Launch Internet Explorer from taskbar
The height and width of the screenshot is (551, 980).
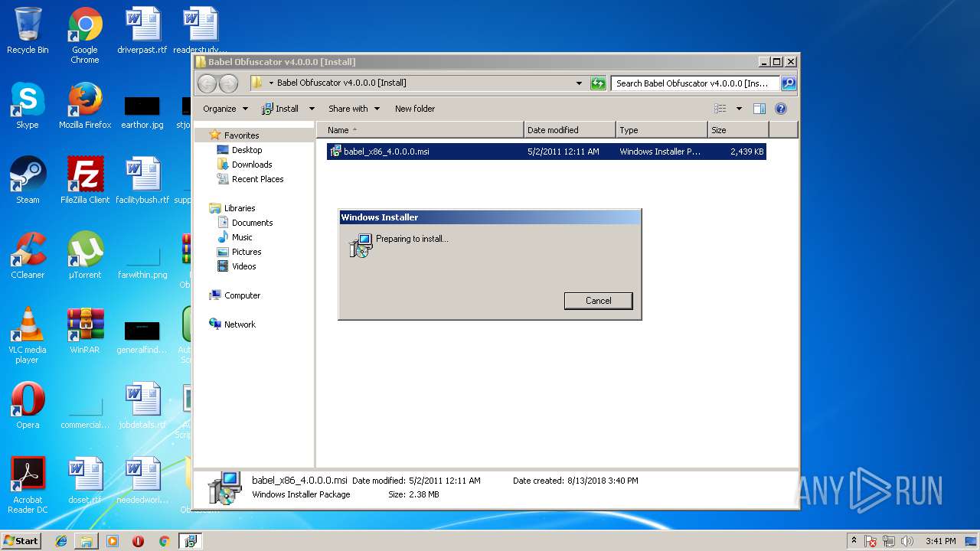pyautogui.click(x=61, y=541)
